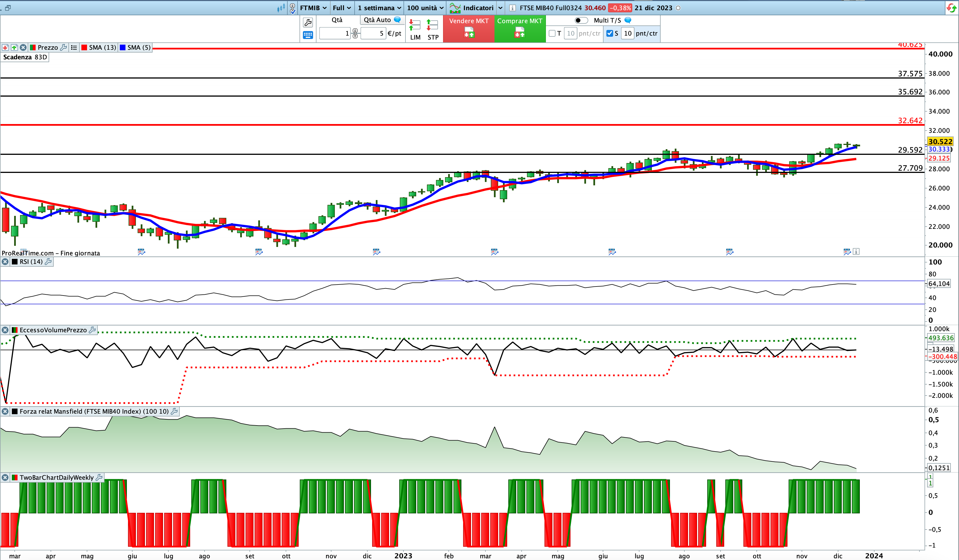Click the list icon beside Prezzo
Image resolution: width=959 pixels, height=560 pixels.
click(x=74, y=47)
